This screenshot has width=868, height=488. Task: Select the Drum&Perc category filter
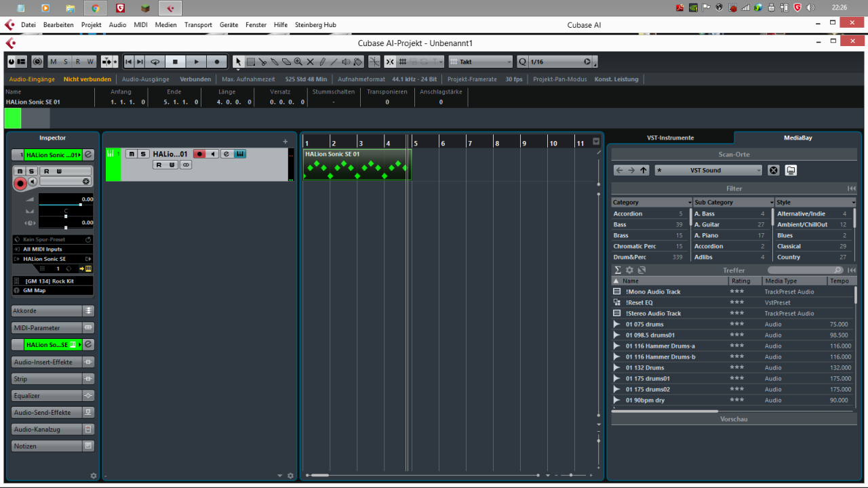coord(651,257)
